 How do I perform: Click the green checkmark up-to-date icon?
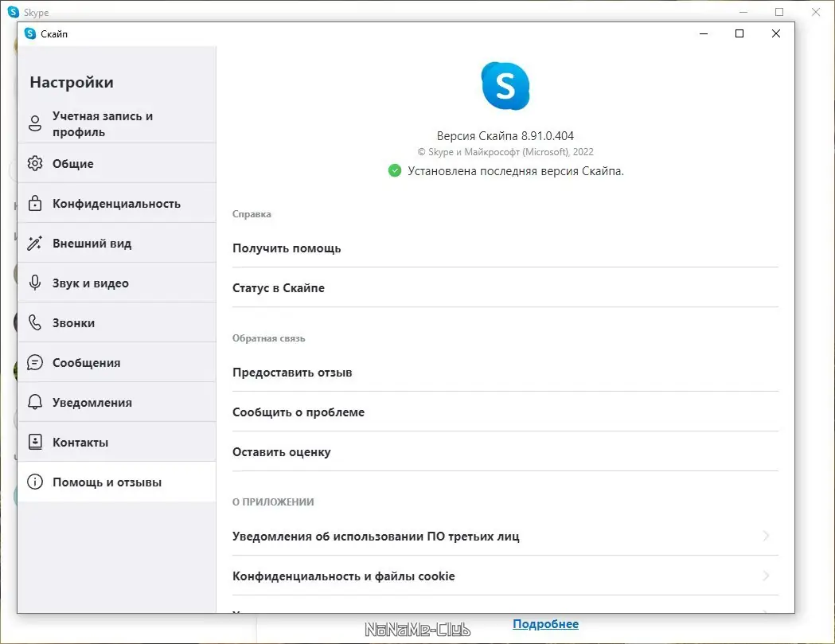click(395, 171)
